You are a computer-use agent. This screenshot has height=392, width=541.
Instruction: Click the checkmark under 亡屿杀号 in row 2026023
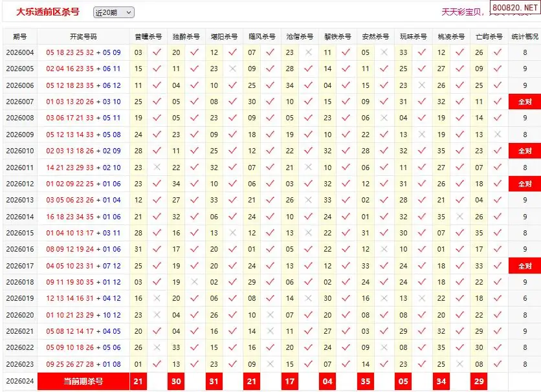498,364
